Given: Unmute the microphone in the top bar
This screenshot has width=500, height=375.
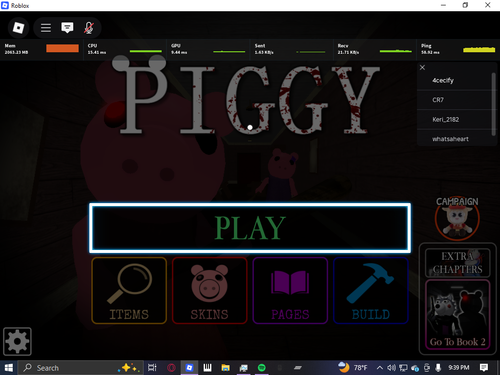Looking at the screenshot, I should (x=88, y=28).
